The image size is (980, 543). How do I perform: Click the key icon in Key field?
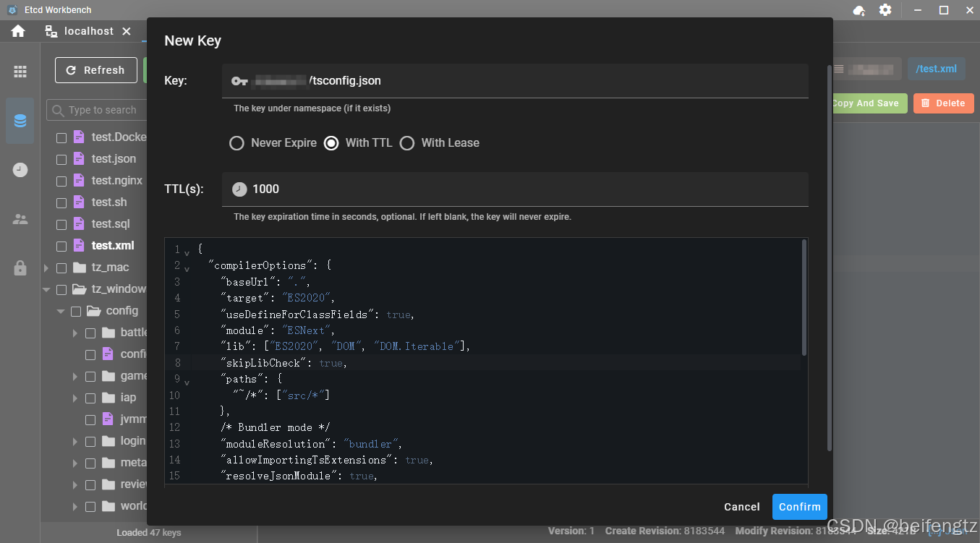[239, 81]
